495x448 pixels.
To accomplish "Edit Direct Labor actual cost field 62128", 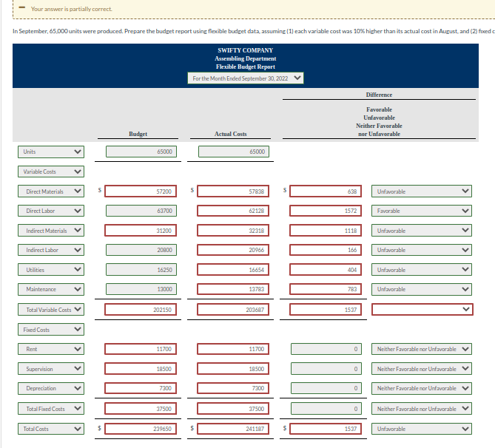I will 233,211.
